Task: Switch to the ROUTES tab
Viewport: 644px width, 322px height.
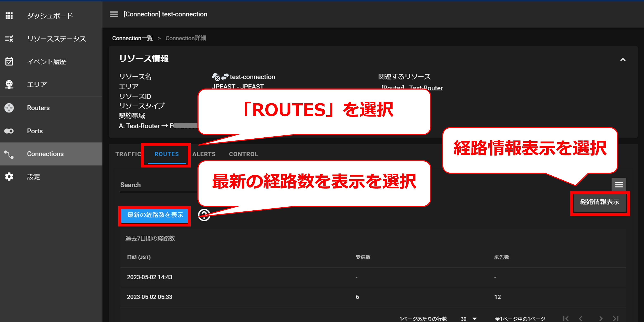Action: pyautogui.click(x=166, y=154)
